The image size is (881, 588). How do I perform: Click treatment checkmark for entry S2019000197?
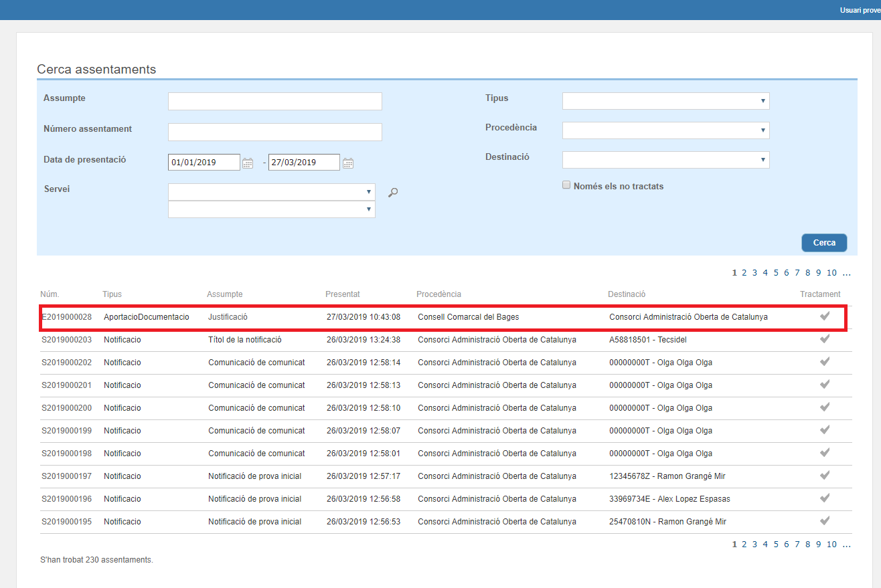click(825, 476)
